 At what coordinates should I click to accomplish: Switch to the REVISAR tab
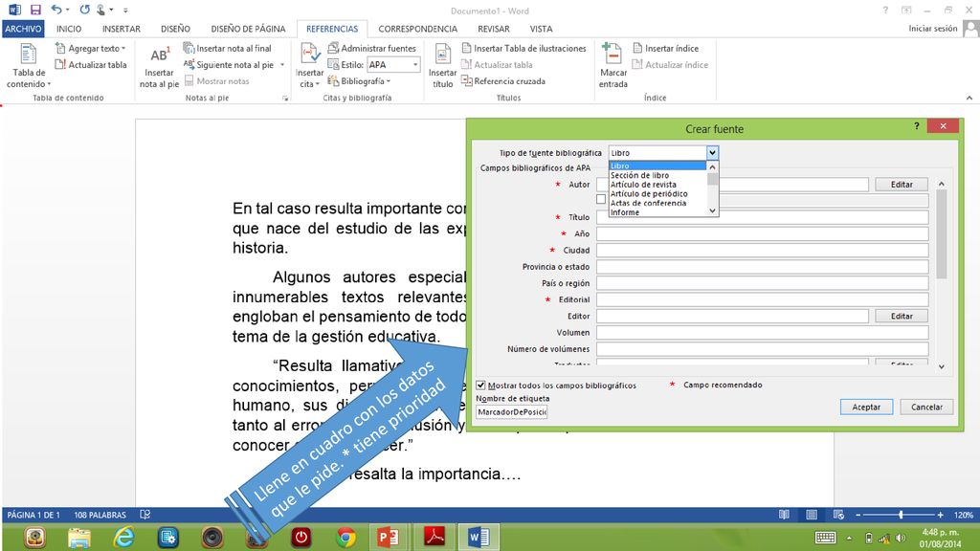pos(494,29)
